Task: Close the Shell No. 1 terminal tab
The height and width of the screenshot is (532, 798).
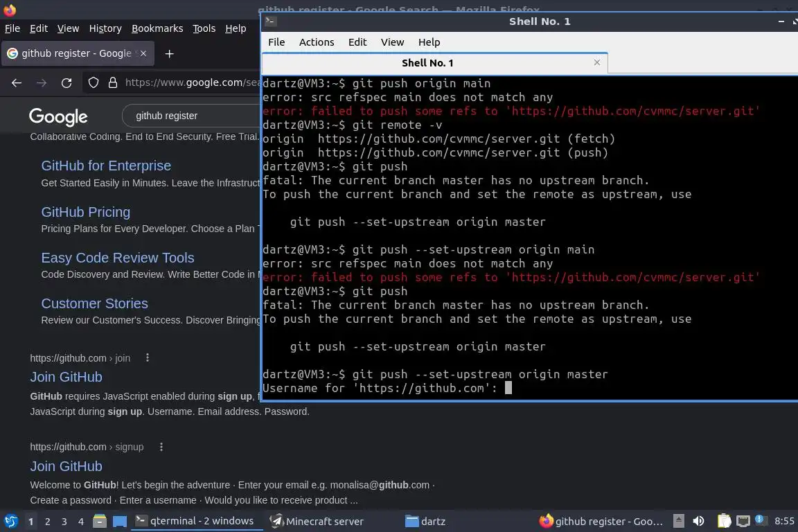Action: [597, 62]
